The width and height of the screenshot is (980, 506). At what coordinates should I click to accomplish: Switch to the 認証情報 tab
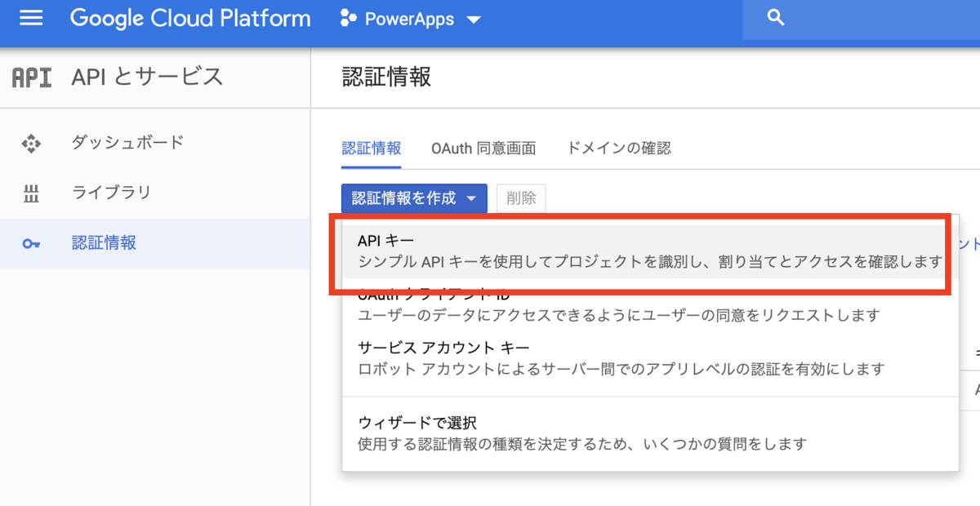(x=372, y=149)
